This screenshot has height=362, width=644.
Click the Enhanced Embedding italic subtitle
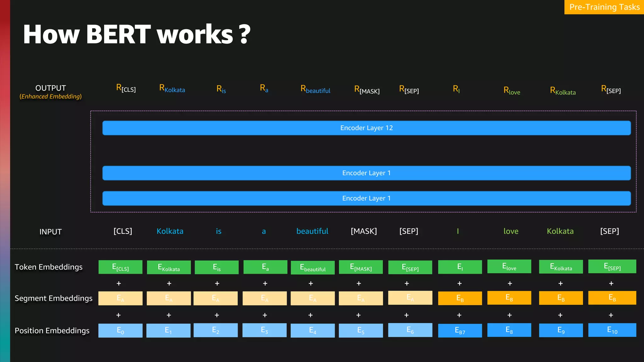pyautogui.click(x=51, y=96)
